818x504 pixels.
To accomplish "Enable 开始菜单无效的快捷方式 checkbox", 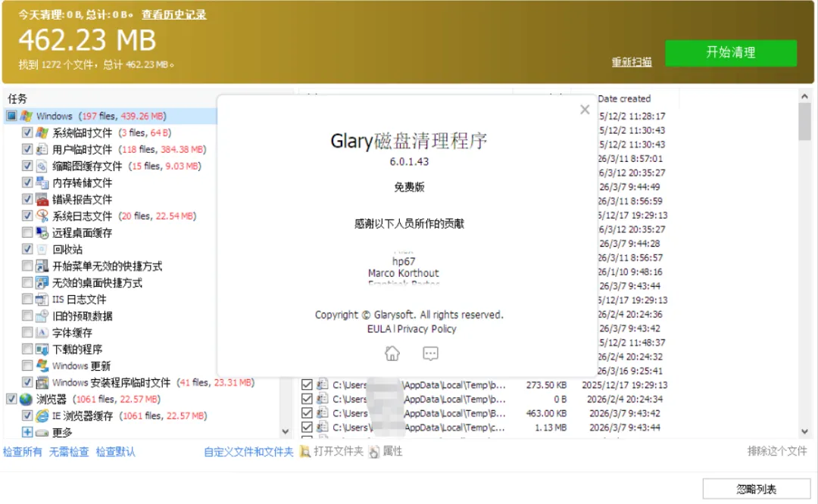I will [27, 266].
